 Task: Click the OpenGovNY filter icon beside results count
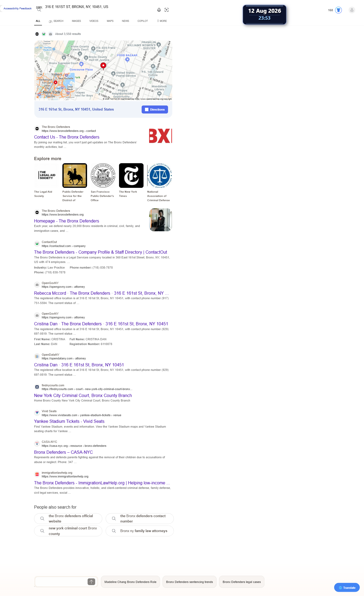point(50,34)
